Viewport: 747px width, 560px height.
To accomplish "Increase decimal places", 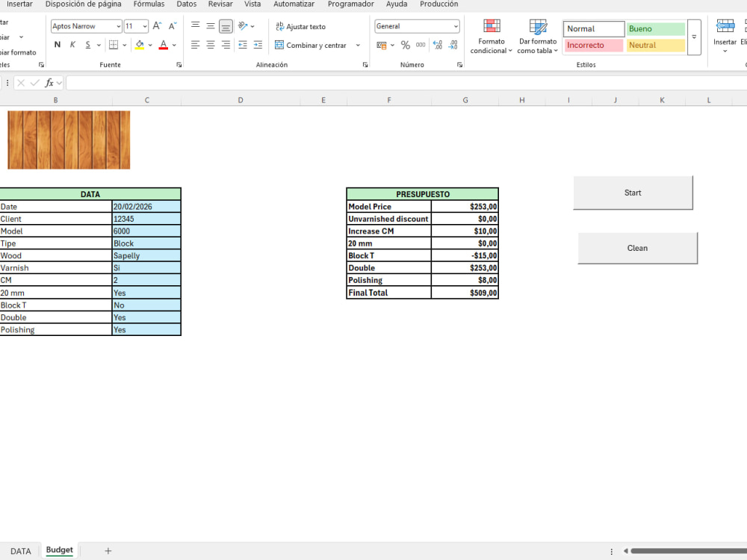I will (437, 46).
